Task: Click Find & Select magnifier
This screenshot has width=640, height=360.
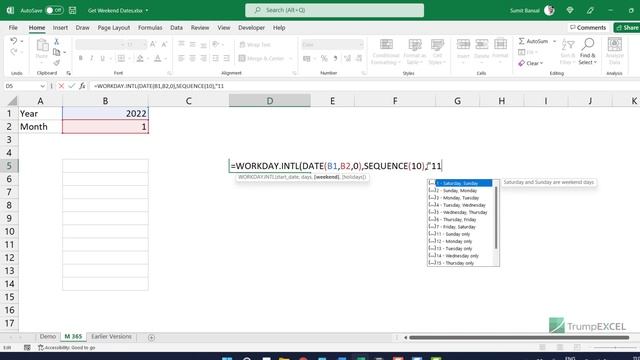Action: coord(588,44)
